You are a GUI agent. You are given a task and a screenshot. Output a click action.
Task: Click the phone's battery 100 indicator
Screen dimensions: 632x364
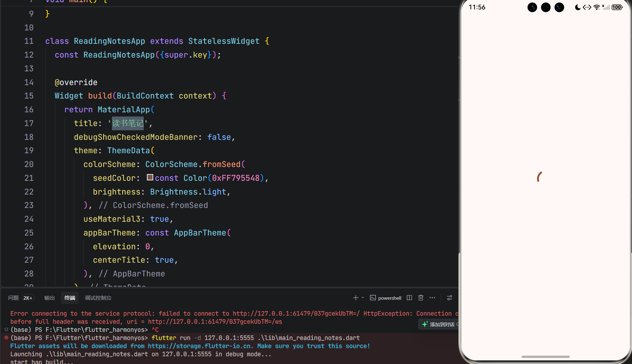(x=617, y=7)
